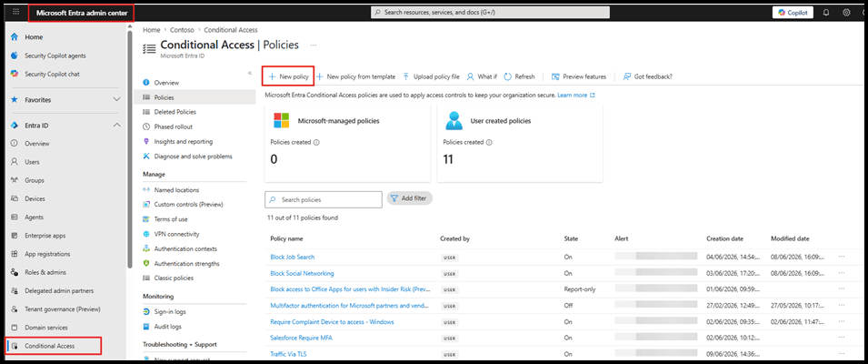This screenshot has height=364, width=868.
Task: Click the Add filter button
Action: click(409, 198)
